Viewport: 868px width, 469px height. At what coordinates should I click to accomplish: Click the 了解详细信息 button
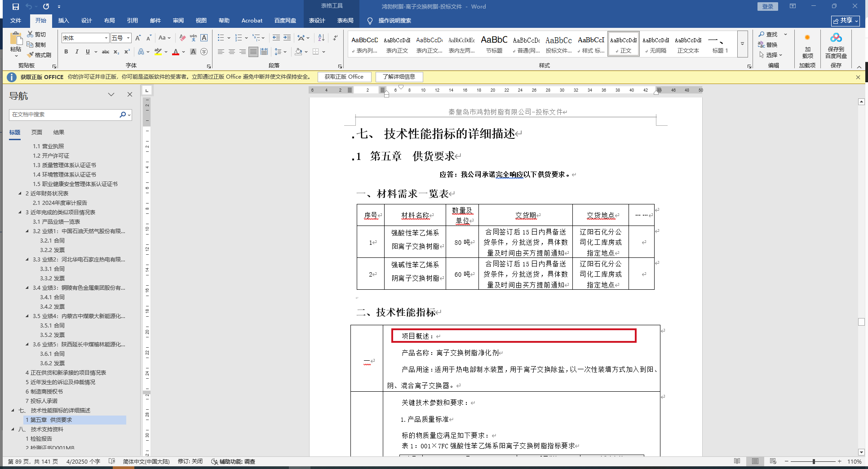click(x=399, y=77)
